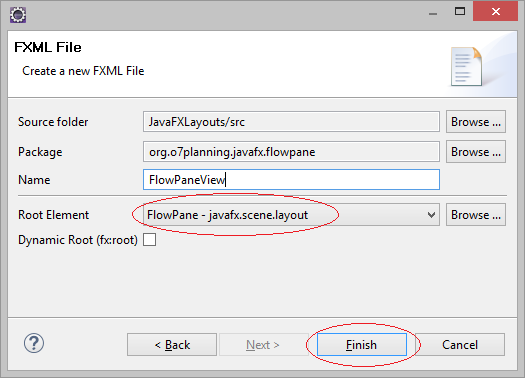Maximize the FXML File dialog window
The image size is (525, 378).
click(x=460, y=11)
